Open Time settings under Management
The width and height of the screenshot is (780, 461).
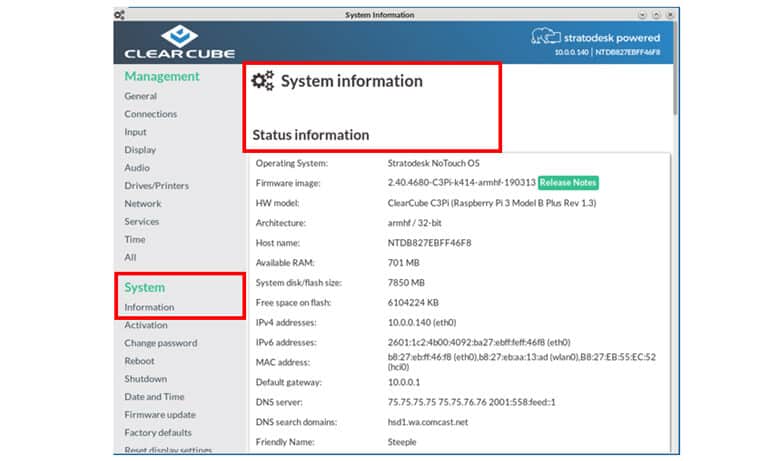coord(135,239)
